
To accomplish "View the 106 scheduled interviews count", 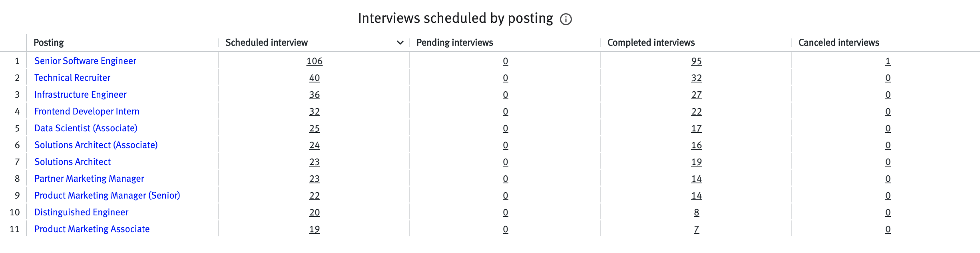I will (x=315, y=61).
